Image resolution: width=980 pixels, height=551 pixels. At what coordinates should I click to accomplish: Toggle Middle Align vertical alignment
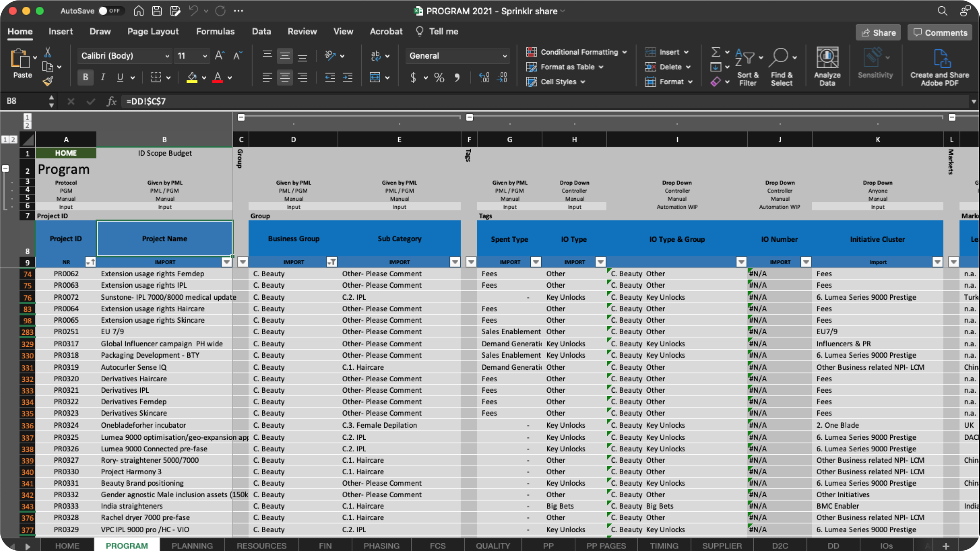[285, 56]
